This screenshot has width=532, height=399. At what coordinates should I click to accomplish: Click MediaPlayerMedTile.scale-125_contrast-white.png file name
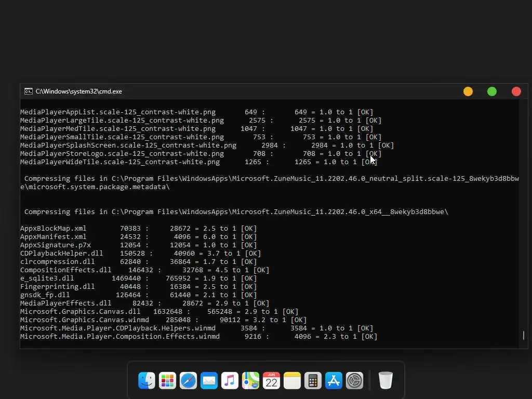click(118, 129)
